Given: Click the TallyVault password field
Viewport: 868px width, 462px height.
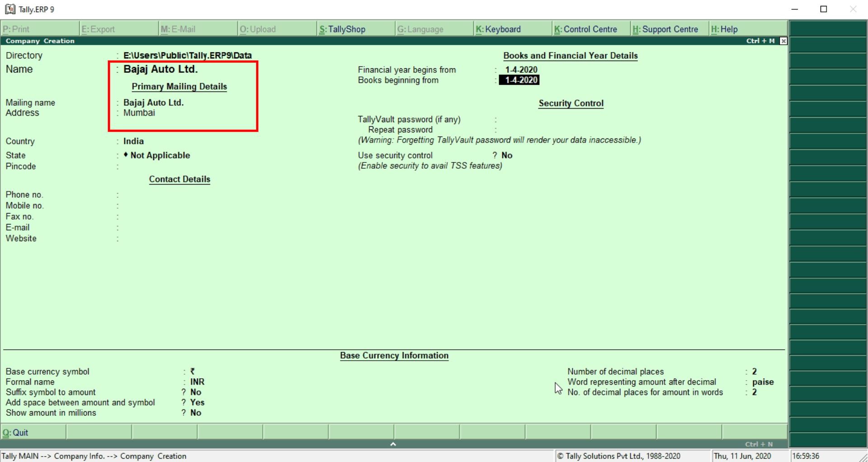Looking at the screenshot, I should (520, 119).
